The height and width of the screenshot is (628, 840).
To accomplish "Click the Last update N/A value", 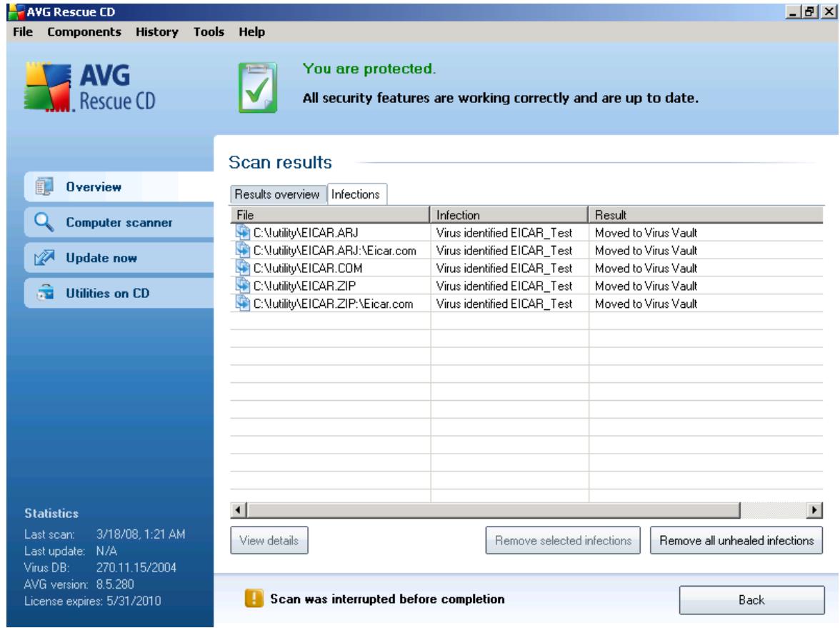I will [x=106, y=551].
